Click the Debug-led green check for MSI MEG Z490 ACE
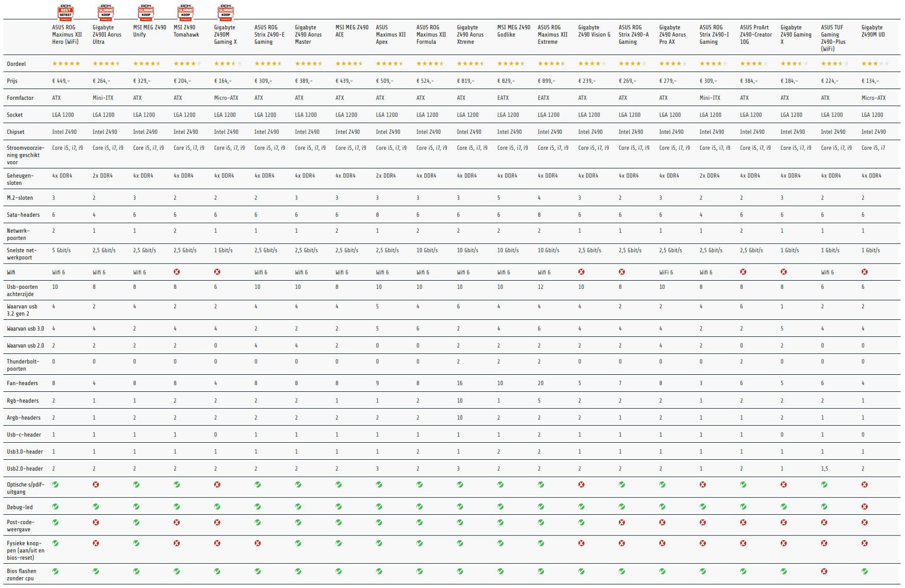 point(339,507)
